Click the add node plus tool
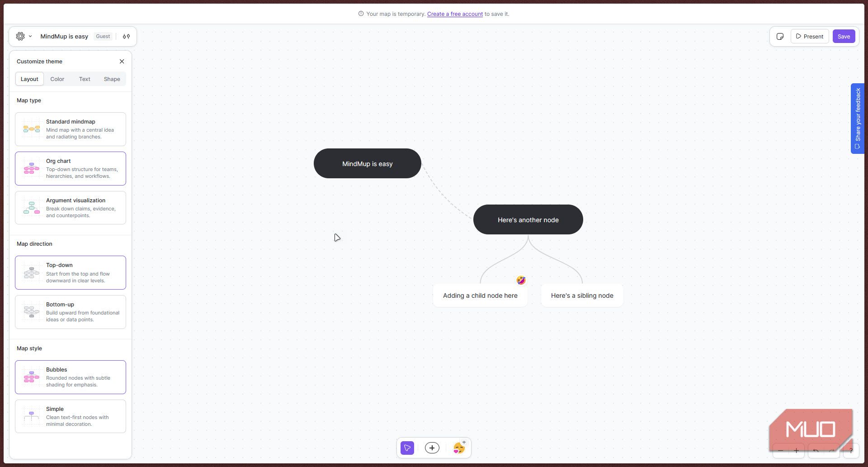Viewport: 868px width, 467px height. point(432,448)
